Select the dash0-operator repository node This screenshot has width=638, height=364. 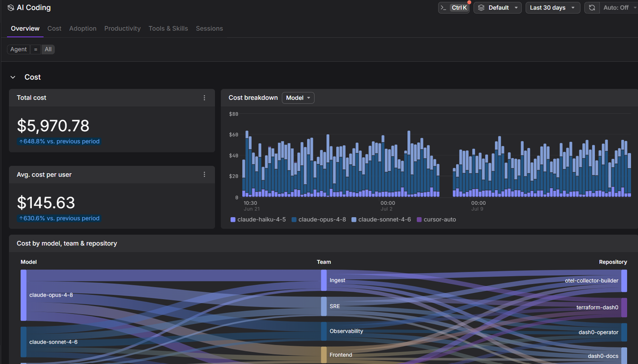pos(624,333)
